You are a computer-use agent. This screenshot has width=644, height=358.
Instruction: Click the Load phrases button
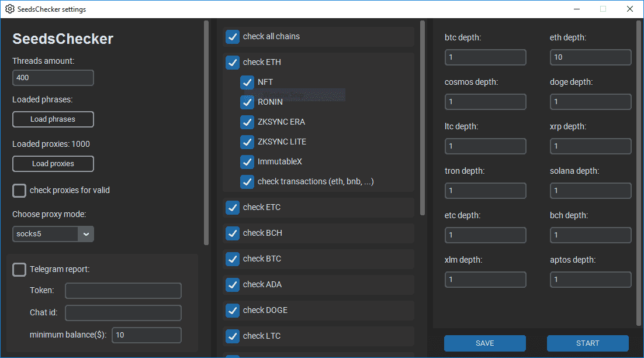[53, 119]
